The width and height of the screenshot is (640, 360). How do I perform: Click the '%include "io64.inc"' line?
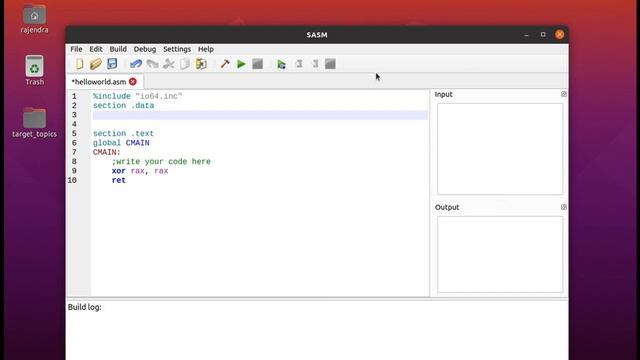[138, 96]
